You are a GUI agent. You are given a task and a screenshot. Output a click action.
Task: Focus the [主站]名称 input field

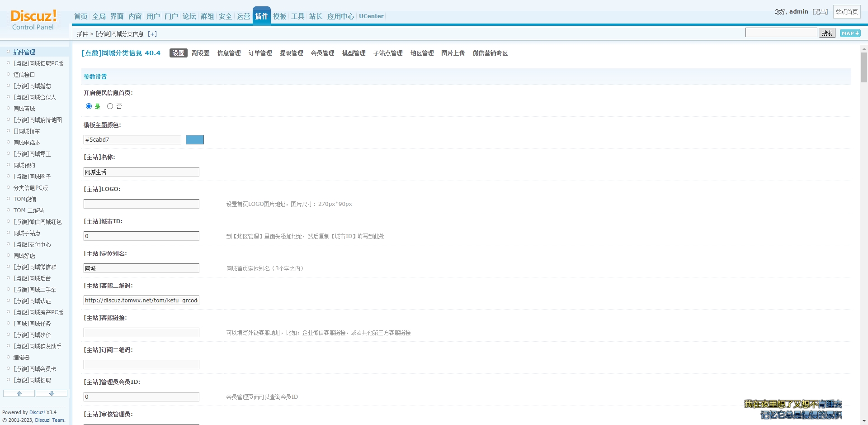141,172
